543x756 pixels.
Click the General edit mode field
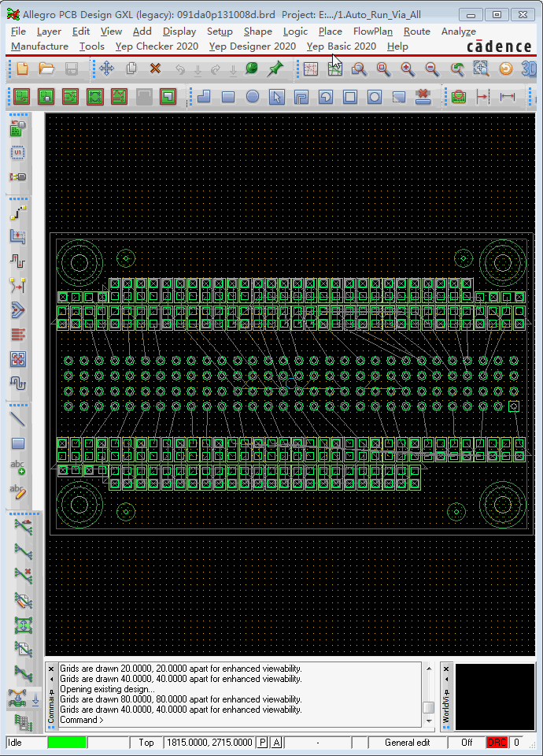(407, 743)
